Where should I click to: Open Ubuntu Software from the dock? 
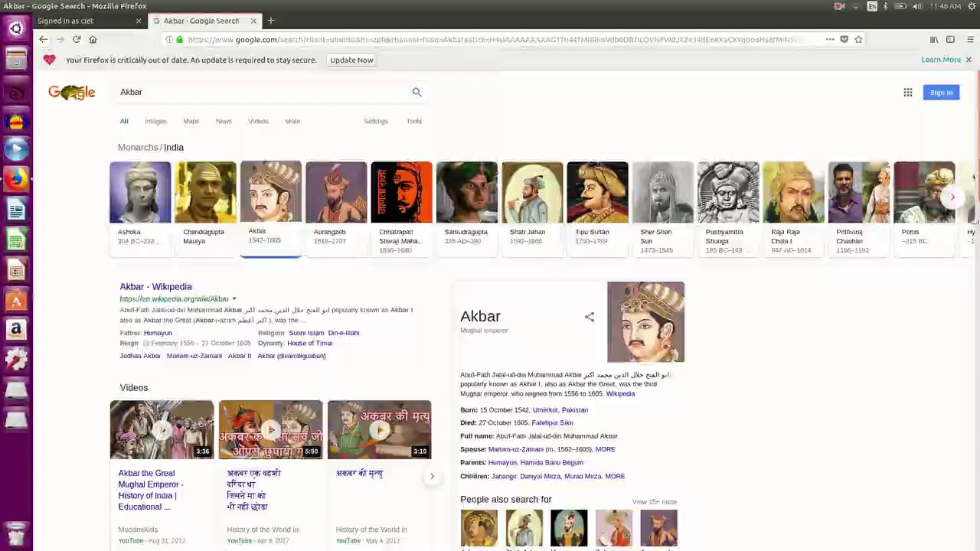(x=16, y=299)
